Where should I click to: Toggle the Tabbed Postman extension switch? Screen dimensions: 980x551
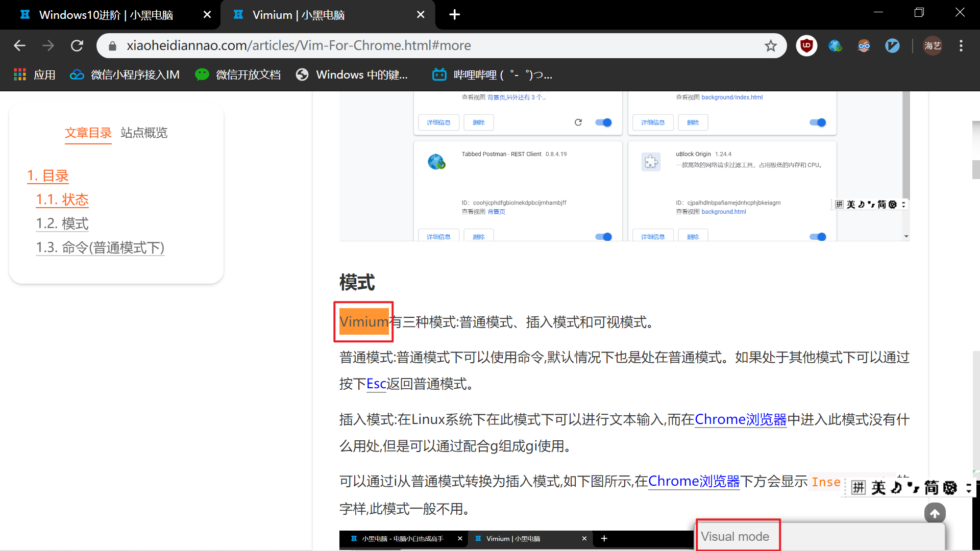click(603, 237)
